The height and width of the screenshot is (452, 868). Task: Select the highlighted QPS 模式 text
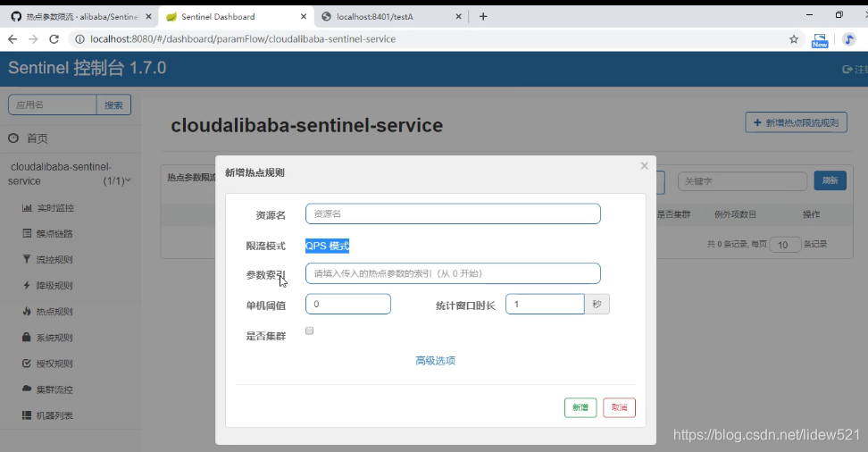(x=327, y=246)
